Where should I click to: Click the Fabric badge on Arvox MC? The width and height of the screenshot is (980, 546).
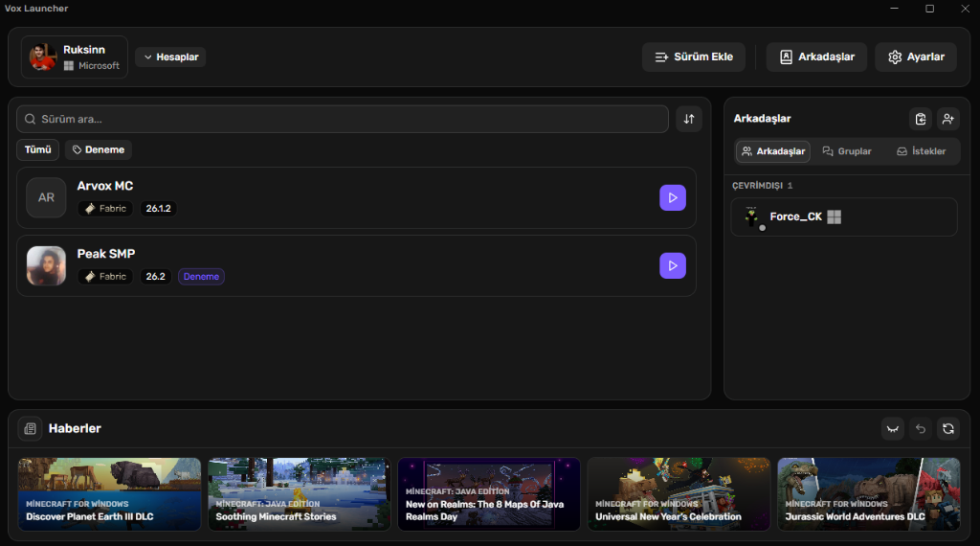(105, 208)
